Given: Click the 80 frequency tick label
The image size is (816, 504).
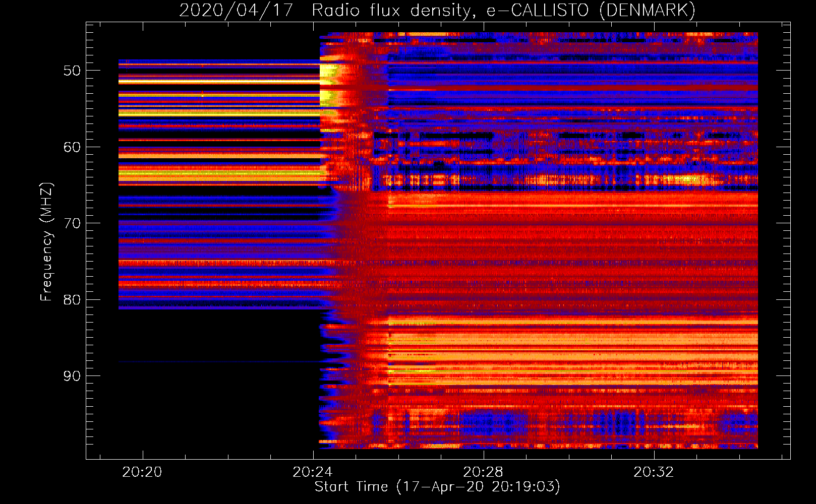Looking at the screenshot, I should 72,300.
